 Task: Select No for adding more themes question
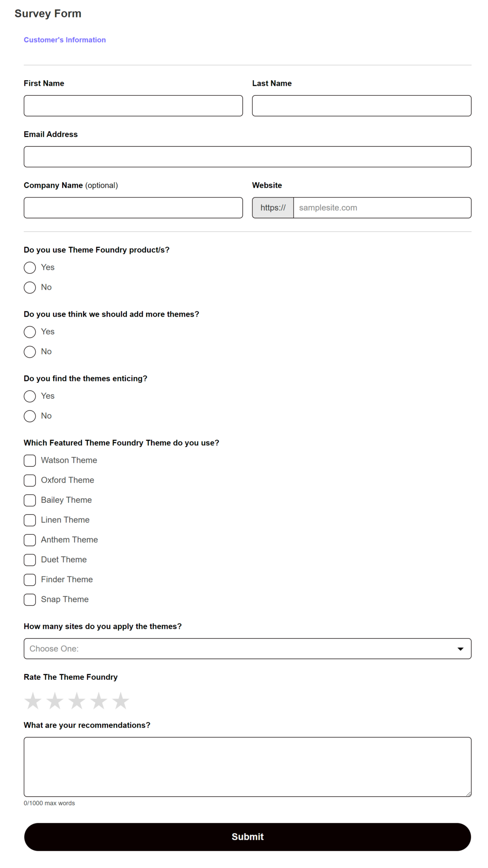[30, 352]
